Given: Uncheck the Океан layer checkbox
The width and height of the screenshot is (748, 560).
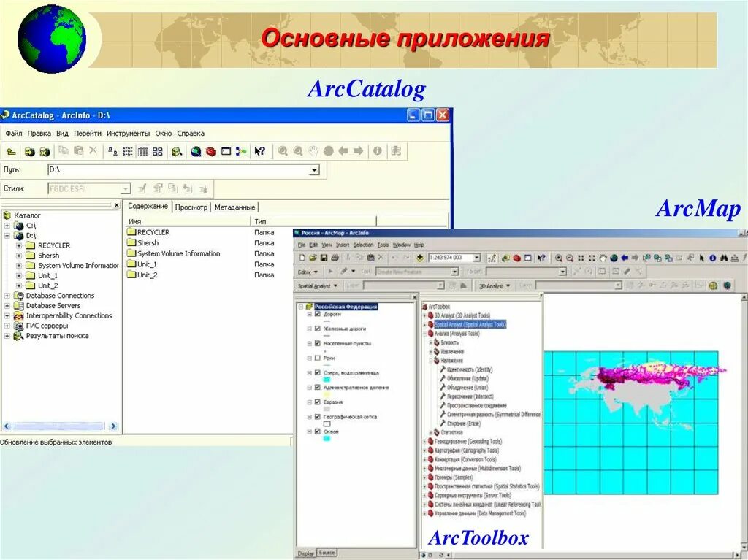Looking at the screenshot, I should click(x=317, y=431).
